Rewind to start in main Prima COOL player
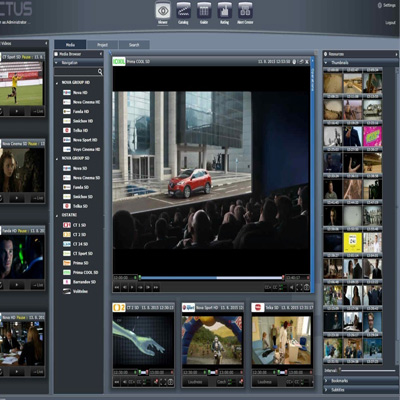The width and height of the screenshot is (400, 400). pyautogui.click(x=117, y=287)
